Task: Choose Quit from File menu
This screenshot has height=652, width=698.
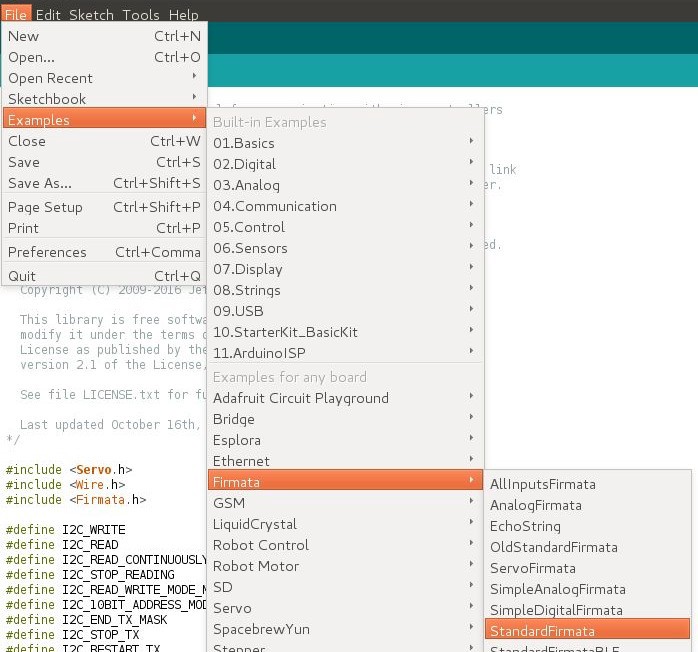Action: click(104, 276)
